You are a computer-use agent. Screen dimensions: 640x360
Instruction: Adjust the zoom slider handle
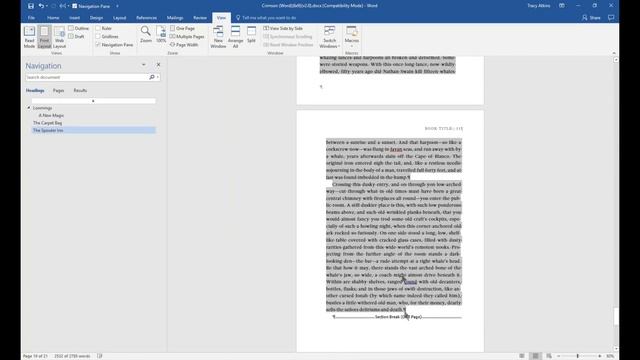point(578,356)
